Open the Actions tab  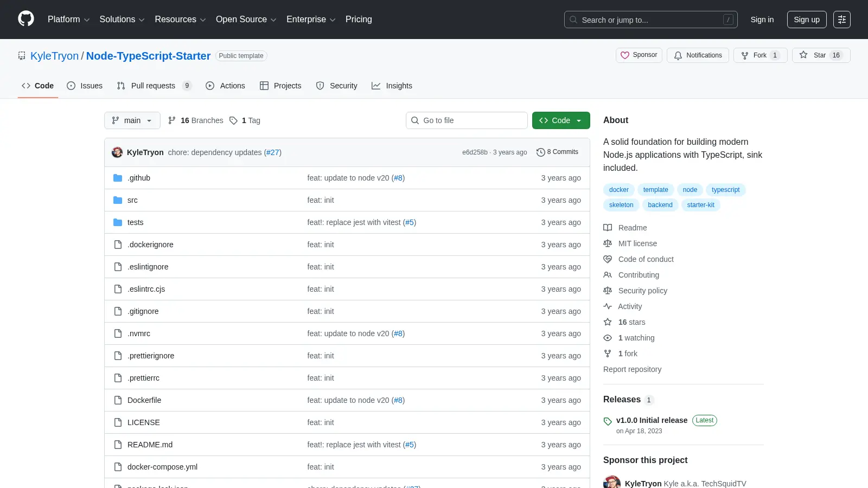[x=225, y=86]
